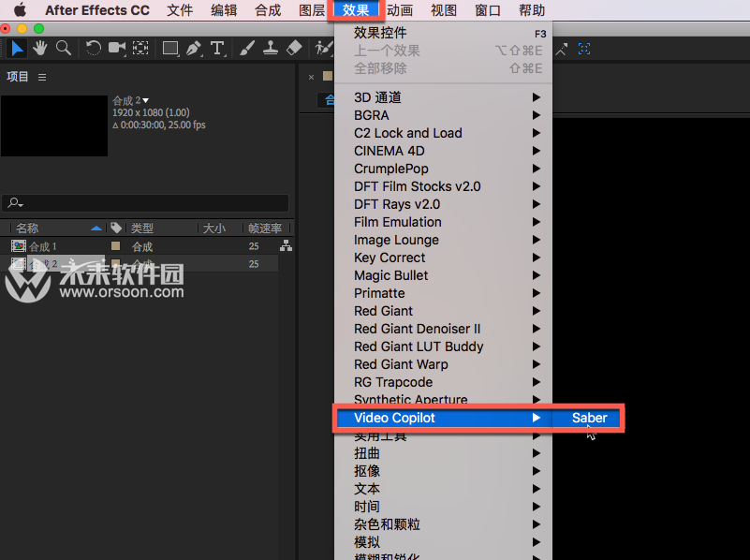Click the highlighted Video Copilot menu item
The image size is (750, 560).
coord(444,418)
